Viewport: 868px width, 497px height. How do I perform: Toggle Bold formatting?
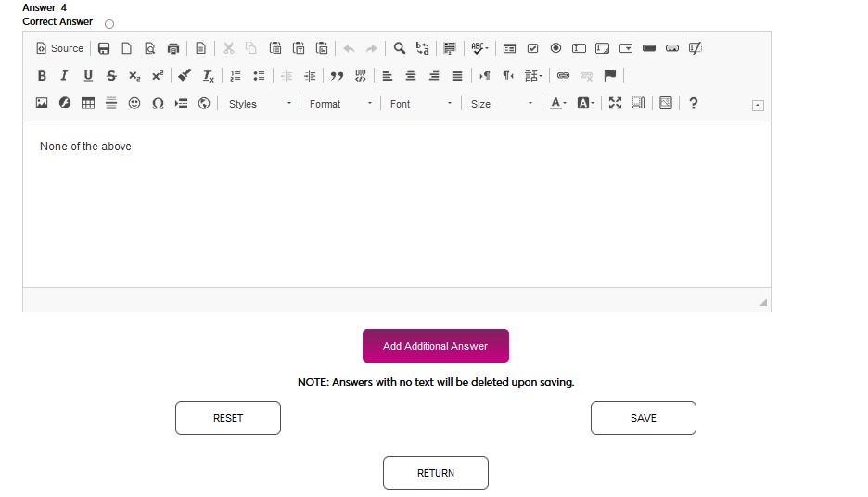click(42, 76)
